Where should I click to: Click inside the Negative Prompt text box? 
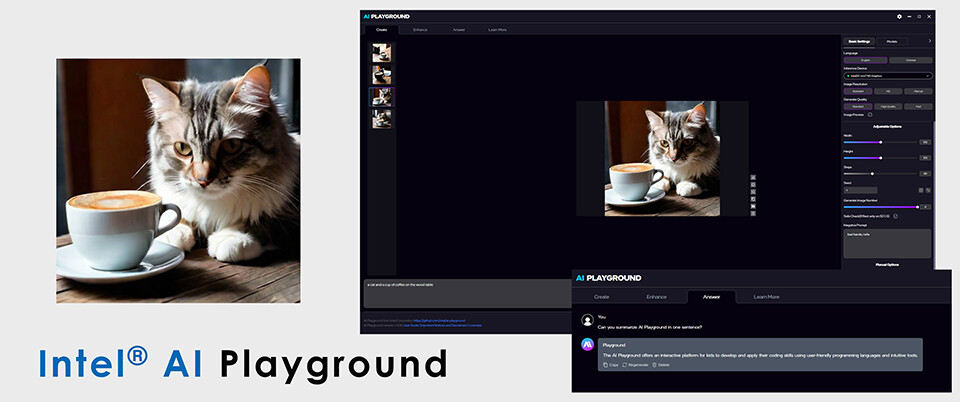[887, 244]
